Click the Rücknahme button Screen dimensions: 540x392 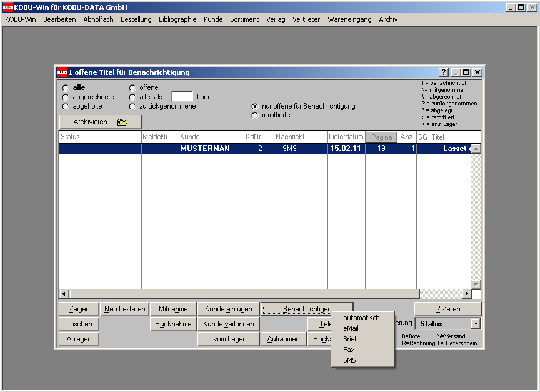173,324
